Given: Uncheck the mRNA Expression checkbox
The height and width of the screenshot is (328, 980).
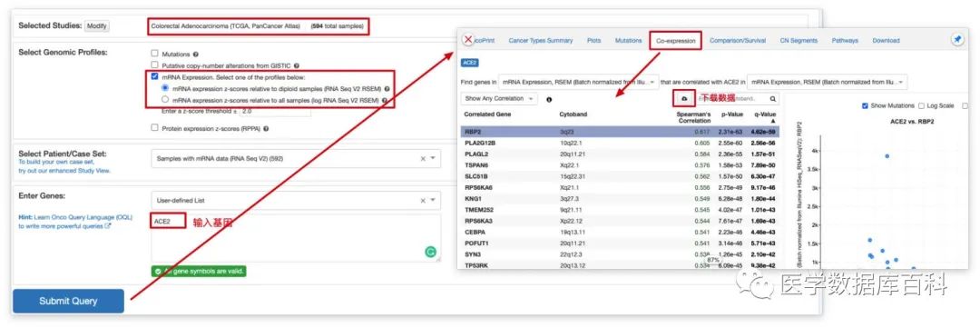Looking at the screenshot, I should 154,77.
